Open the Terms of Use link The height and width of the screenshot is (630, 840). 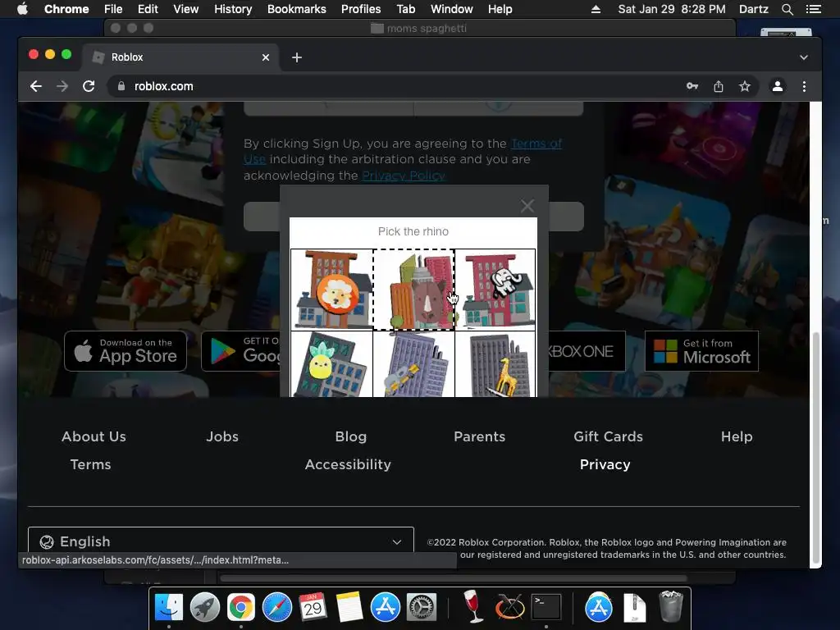pyautogui.click(x=536, y=144)
